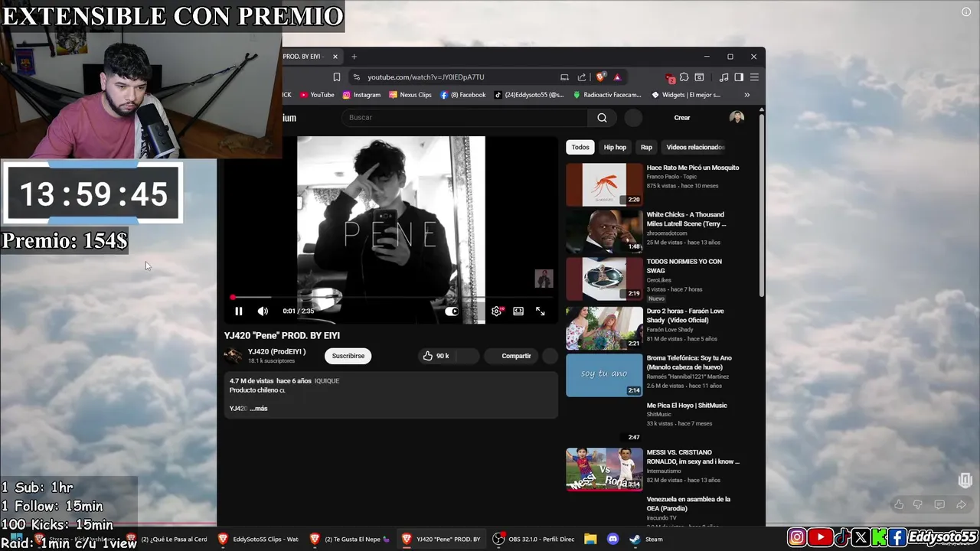Open the YouTube bookmark
This screenshot has width=980, height=551.
point(317,95)
